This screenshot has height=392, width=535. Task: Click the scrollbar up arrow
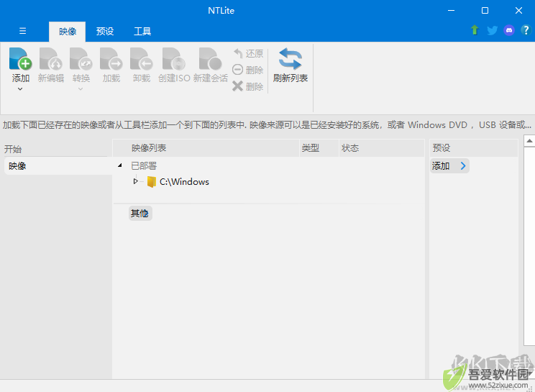pos(529,140)
